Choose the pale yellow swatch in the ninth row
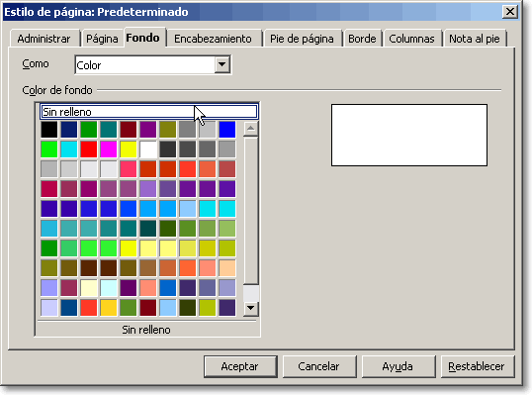532x395 pixels. [x=89, y=287]
